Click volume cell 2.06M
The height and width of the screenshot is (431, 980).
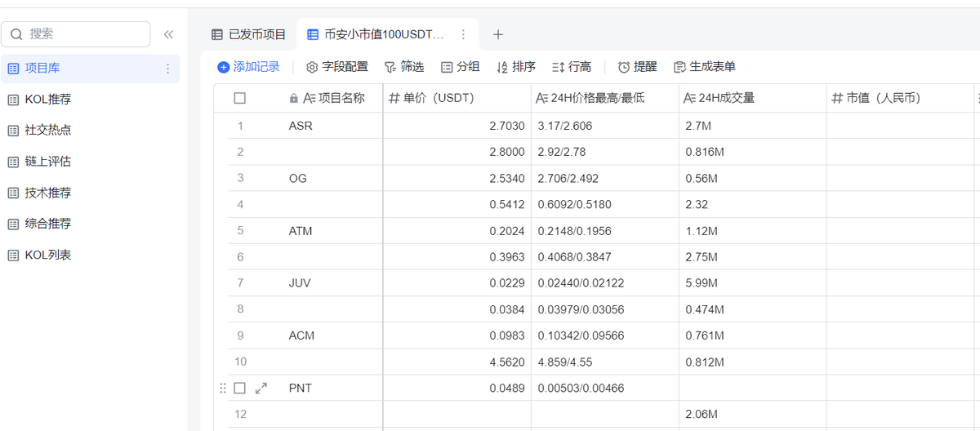click(x=753, y=414)
